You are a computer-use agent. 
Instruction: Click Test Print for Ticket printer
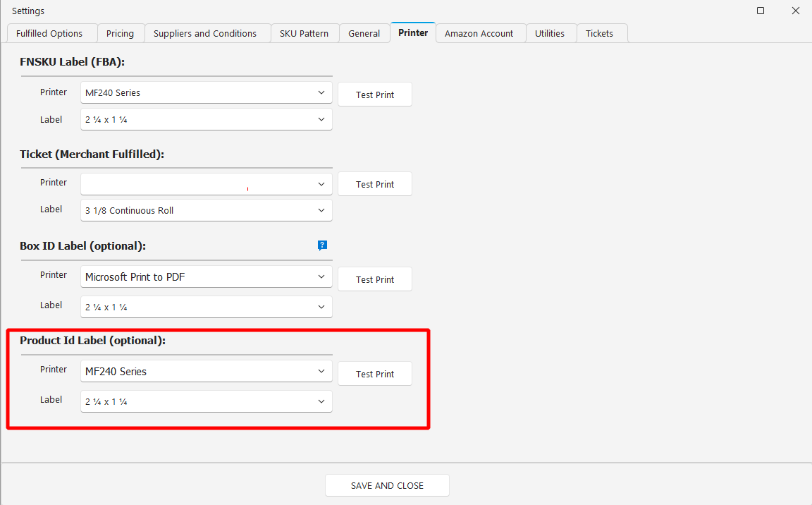375,184
